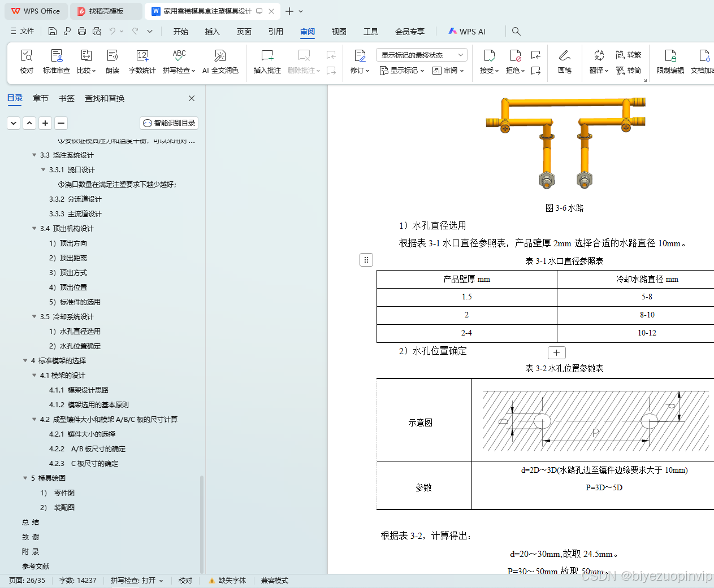Image resolution: width=714 pixels, height=588 pixels.
Task: Click 智能识别目录 button
Action: pyautogui.click(x=169, y=123)
